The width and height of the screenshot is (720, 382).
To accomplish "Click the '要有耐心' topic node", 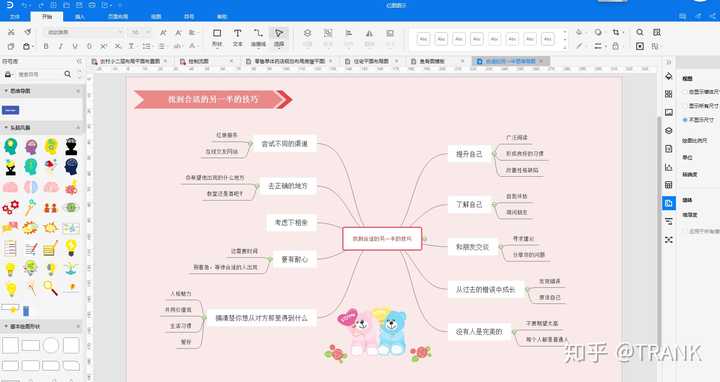I will point(294,259).
